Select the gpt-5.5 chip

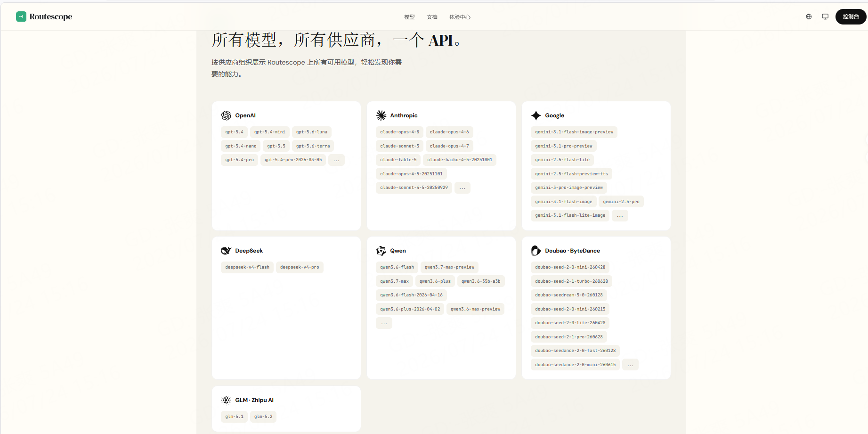tap(276, 146)
